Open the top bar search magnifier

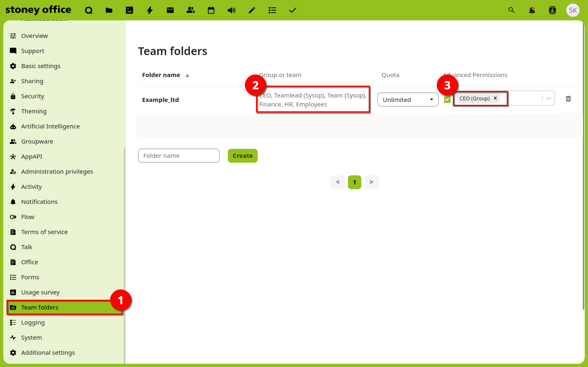(511, 10)
